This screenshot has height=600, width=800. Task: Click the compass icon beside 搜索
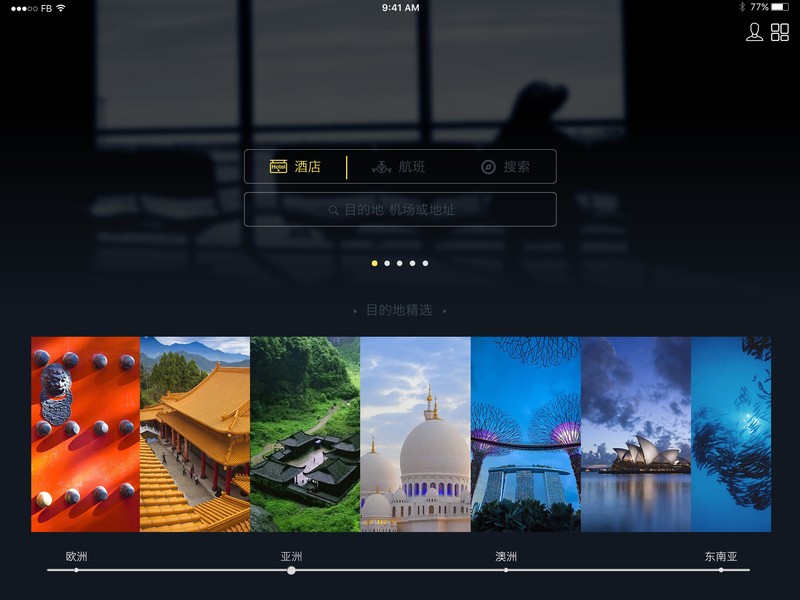[488, 167]
